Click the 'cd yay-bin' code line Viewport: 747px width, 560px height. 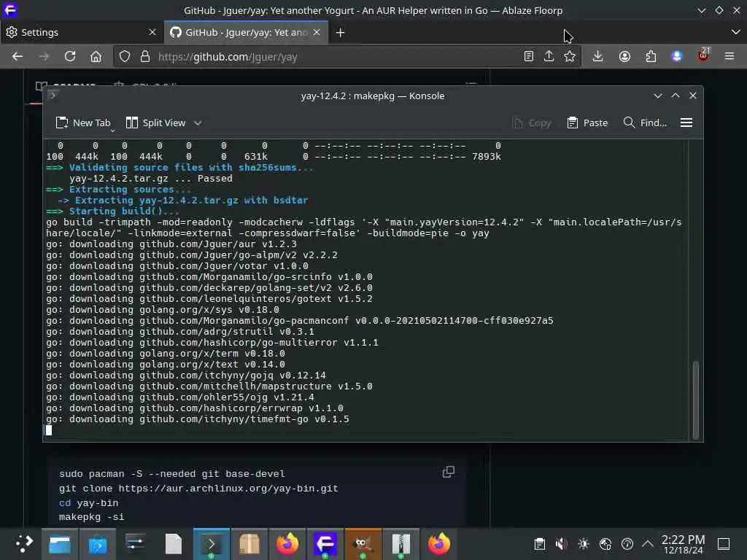click(x=88, y=503)
